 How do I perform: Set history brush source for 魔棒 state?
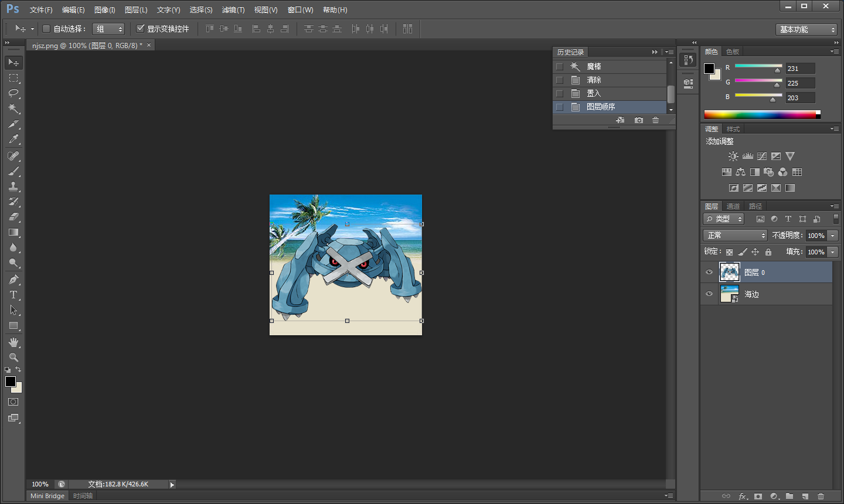(560, 67)
